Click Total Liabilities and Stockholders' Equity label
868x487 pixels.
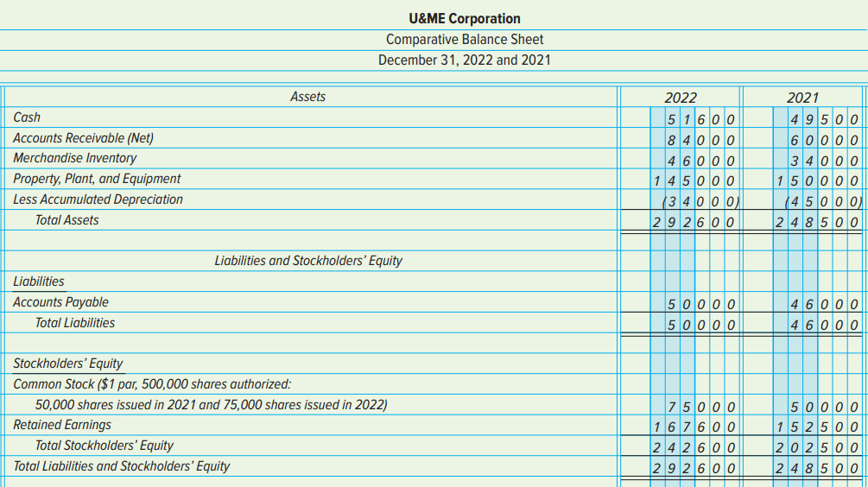[121, 466]
